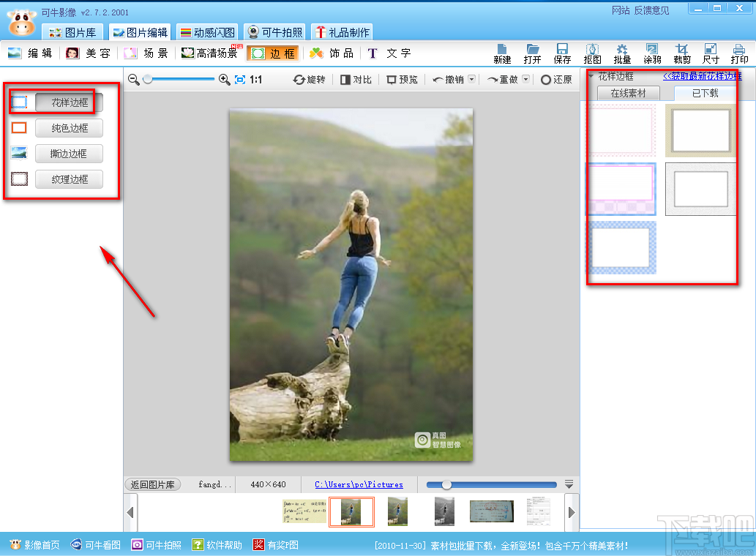Screen dimensions: 756x556
Task: Select the black-and-white photo thumbnail
Action: (444, 511)
